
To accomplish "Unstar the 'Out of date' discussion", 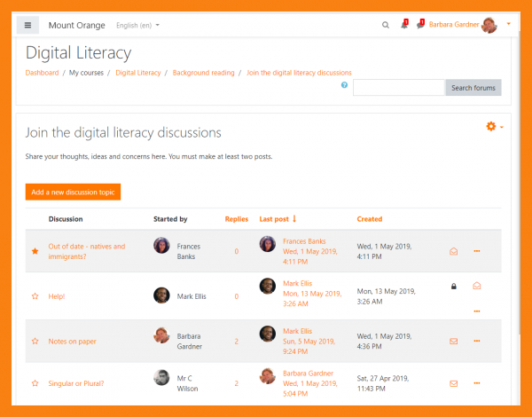I will [35, 251].
